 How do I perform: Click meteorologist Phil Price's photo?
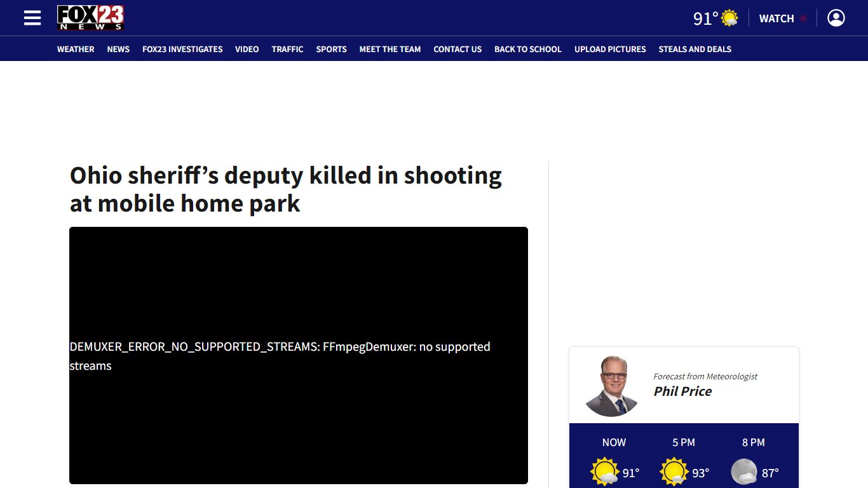pos(611,386)
